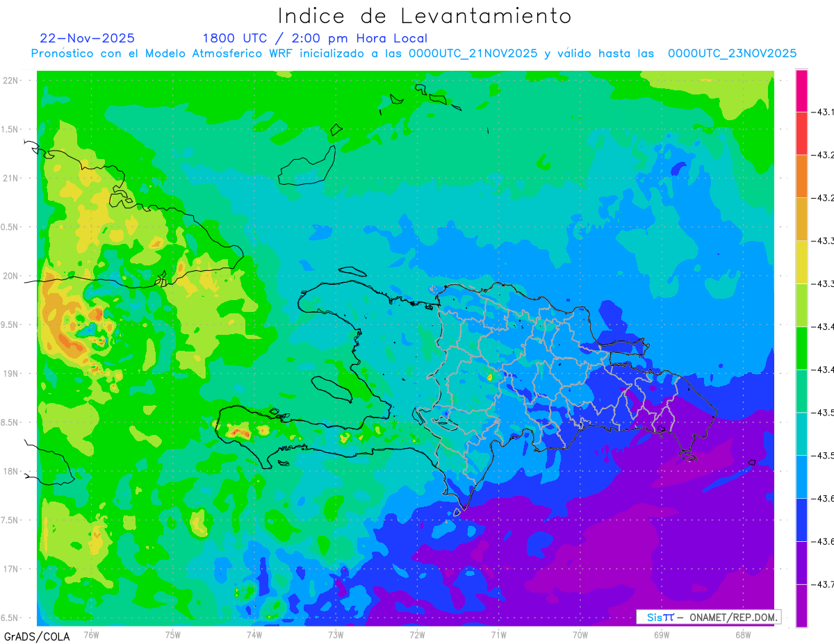
Task: Click the '72W' longitude label
Action: coord(417,635)
